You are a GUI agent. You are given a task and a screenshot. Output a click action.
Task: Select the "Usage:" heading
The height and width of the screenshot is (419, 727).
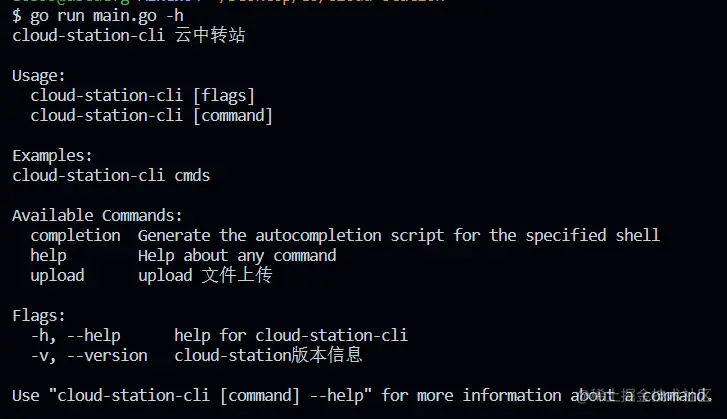[39, 75]
